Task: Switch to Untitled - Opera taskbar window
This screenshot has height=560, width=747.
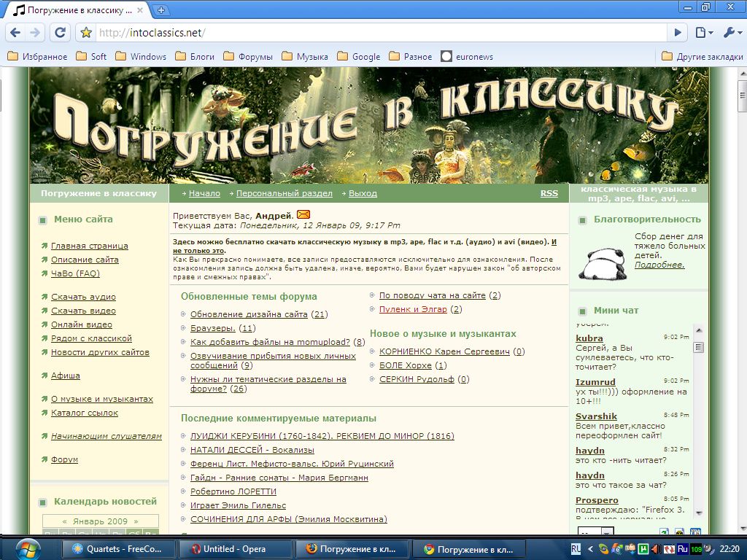Action: coord(234,549)
